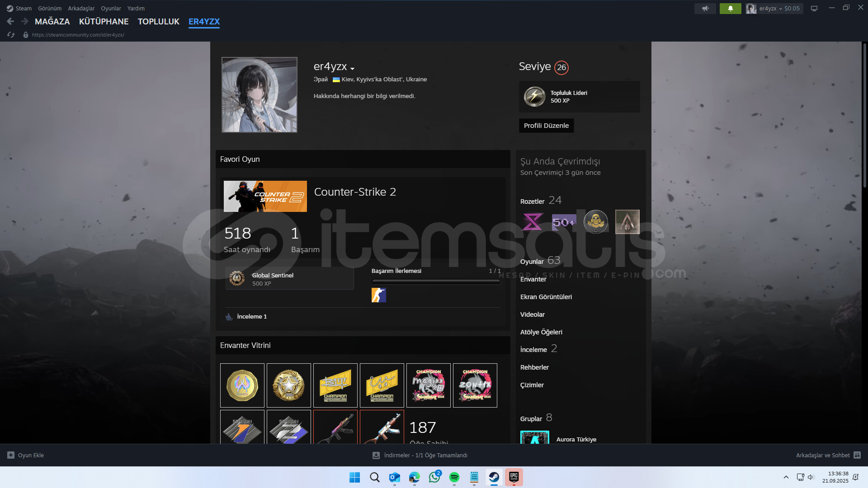Viewport: 868px width, 488px height.
Task: Open the announcements megaphone icon
Action: point(705,8)
